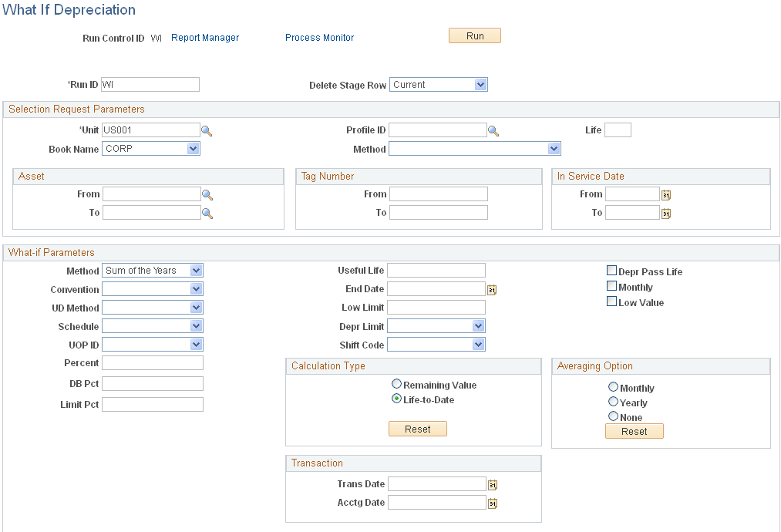Check the Low Value option
Viewport: 781px width, 532px height.
611,301
